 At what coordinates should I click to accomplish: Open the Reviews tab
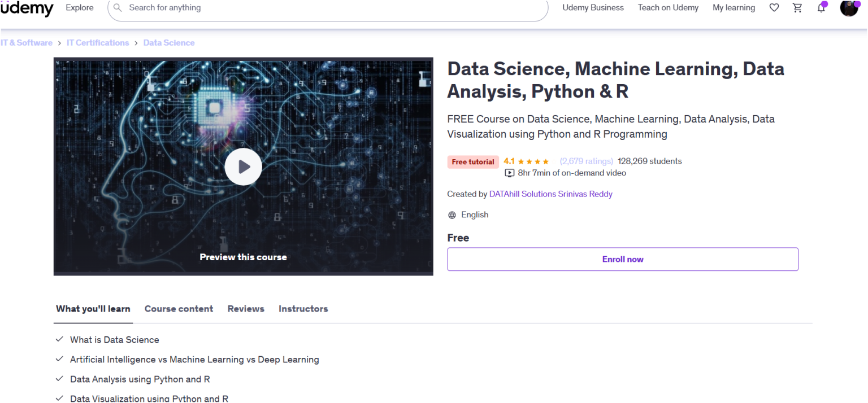[x=246, y=309]
